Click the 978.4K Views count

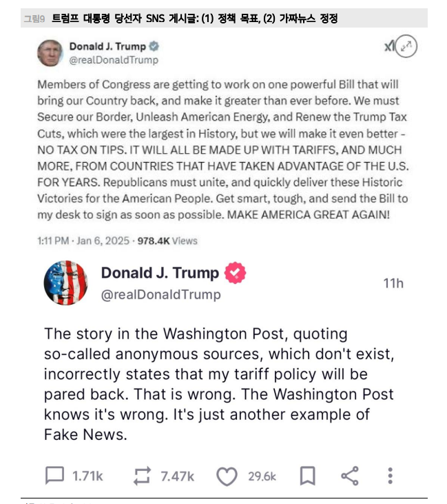(x=167, y=241)
